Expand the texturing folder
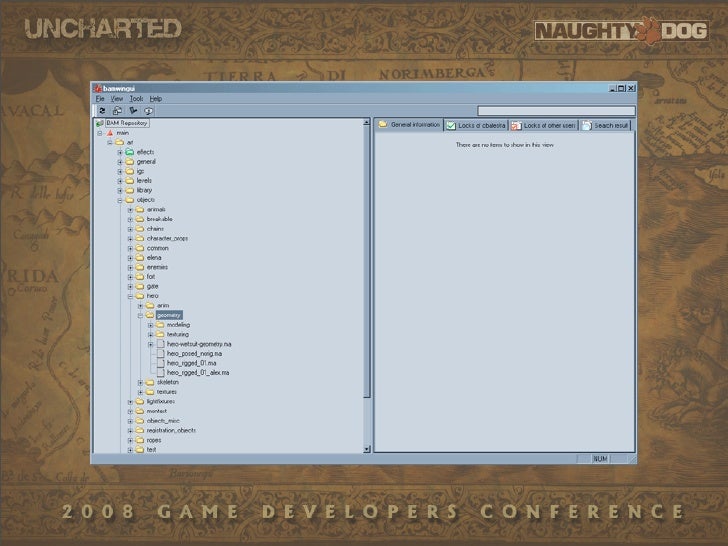This screenshot has height=546, width=728. pos(150,335)
